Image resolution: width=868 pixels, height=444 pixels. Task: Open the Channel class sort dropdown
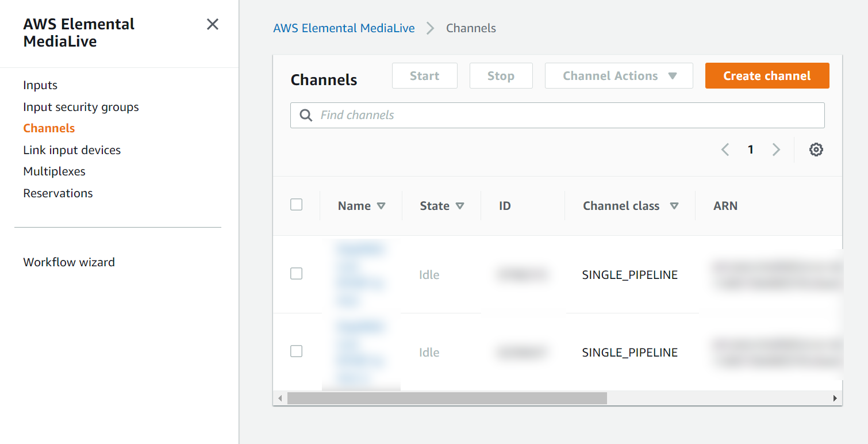674,205
